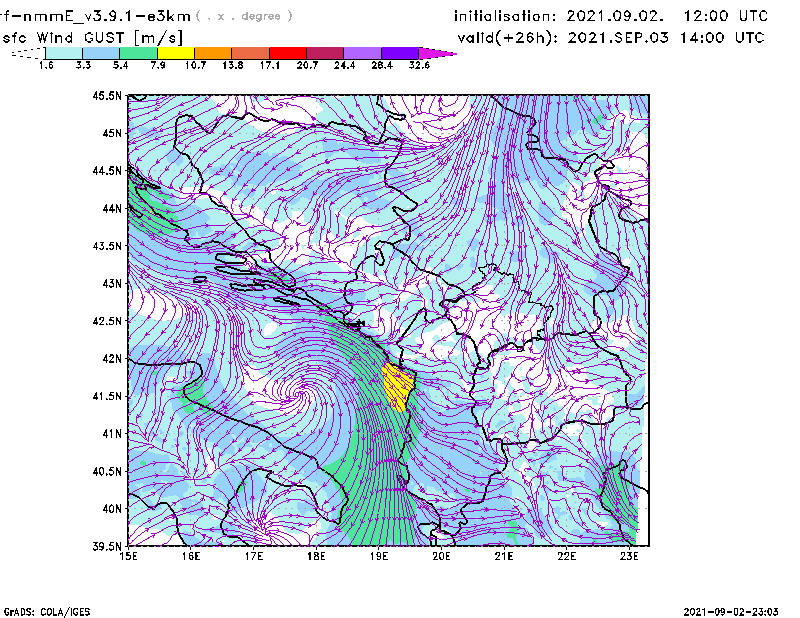Viewport: 800px width, 618px height.
Task: Click the orange 10.7–13.8 legend swatch
Action: pyautogui.click(x=213, y=53)
